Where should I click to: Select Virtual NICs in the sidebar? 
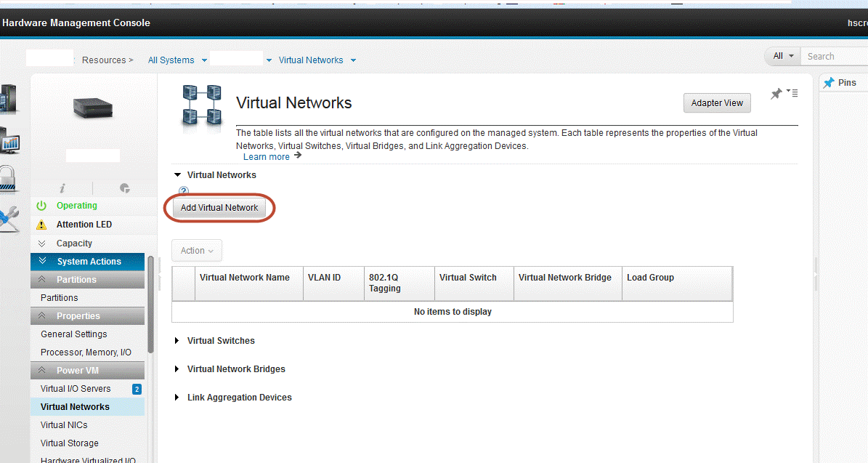pos(64,425)
